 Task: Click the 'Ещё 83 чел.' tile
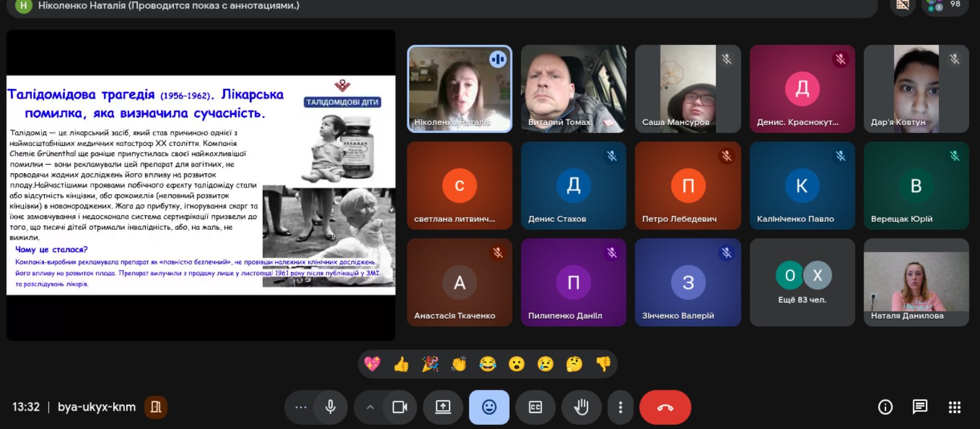coord(802,283)
